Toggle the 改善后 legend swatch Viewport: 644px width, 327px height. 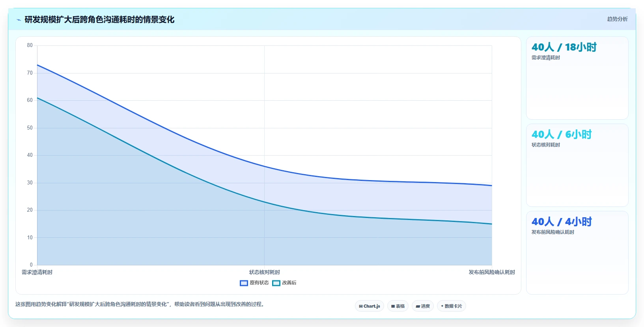(x=276, y=283)
